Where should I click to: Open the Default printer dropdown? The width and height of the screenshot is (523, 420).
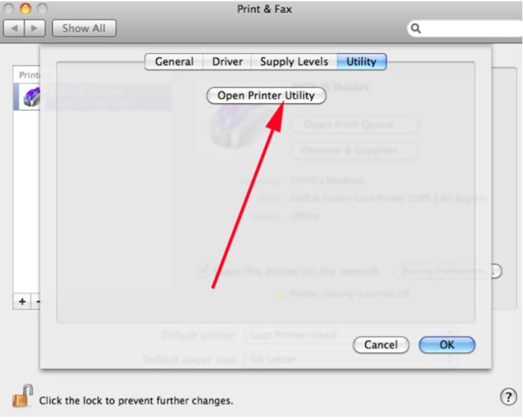(351, 335)
